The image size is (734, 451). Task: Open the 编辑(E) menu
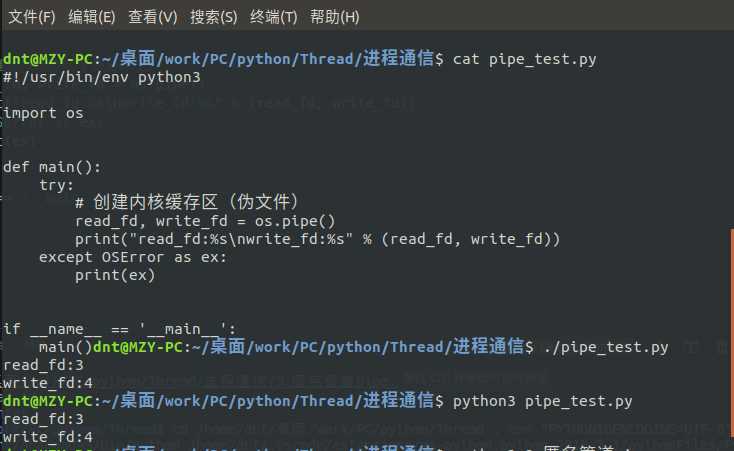[x=92, y=17]
